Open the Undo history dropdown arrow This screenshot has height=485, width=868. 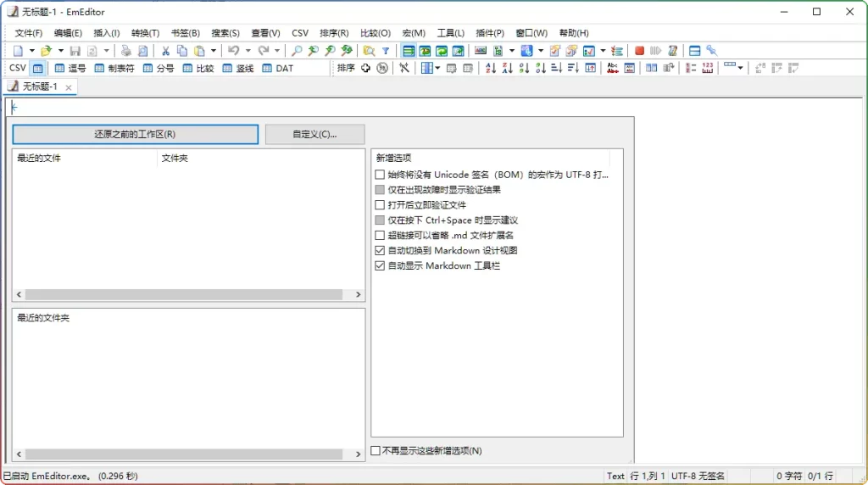[248, 51]
